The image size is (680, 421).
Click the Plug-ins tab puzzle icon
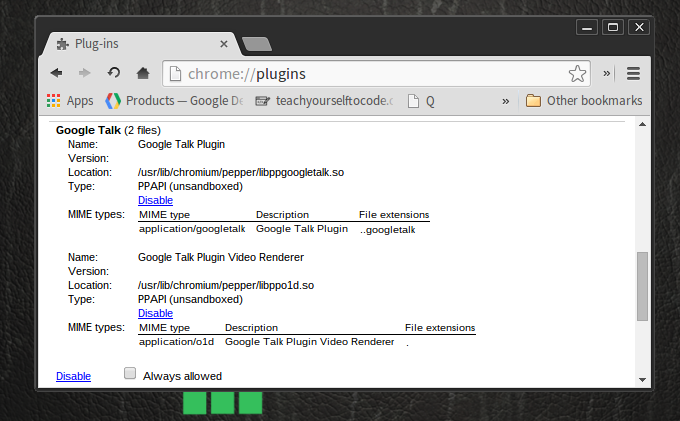pos(63,44)
